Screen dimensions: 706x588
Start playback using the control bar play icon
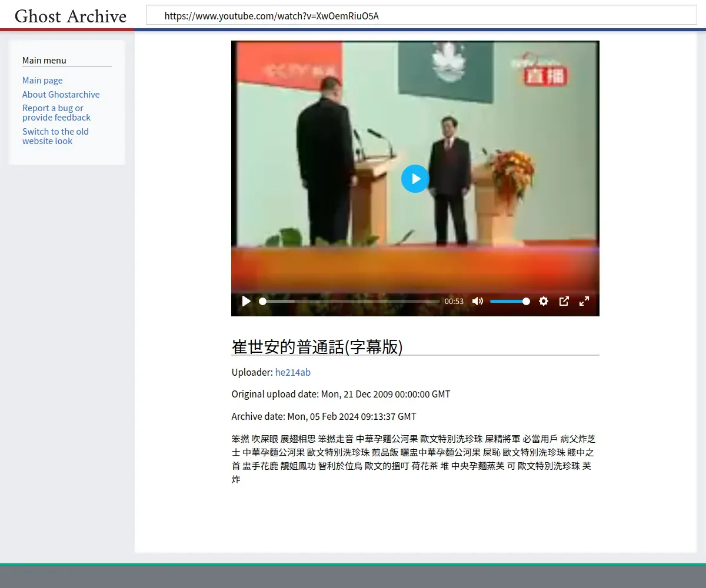coord(247,301)
